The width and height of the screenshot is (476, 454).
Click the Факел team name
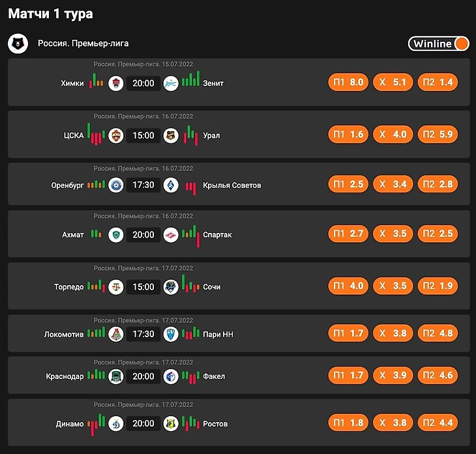tap(214, 376)
